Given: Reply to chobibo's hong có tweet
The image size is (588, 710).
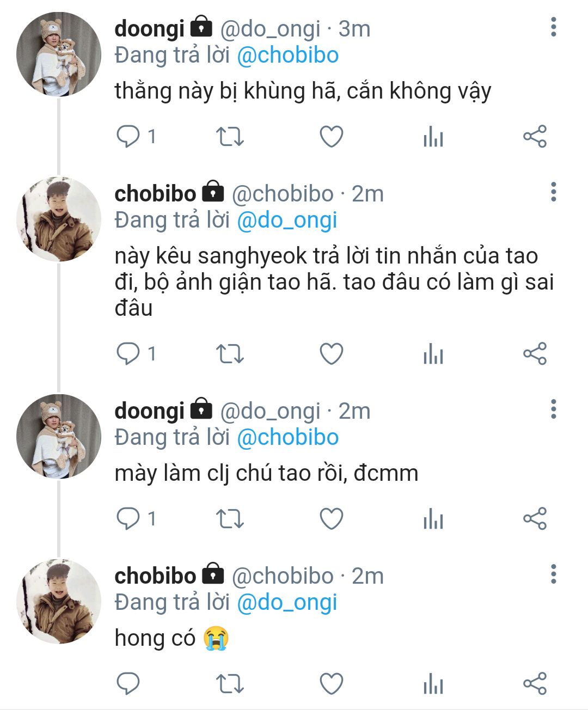Looking at the screenshot, I should pyautogui.click(x=128, y=684).
